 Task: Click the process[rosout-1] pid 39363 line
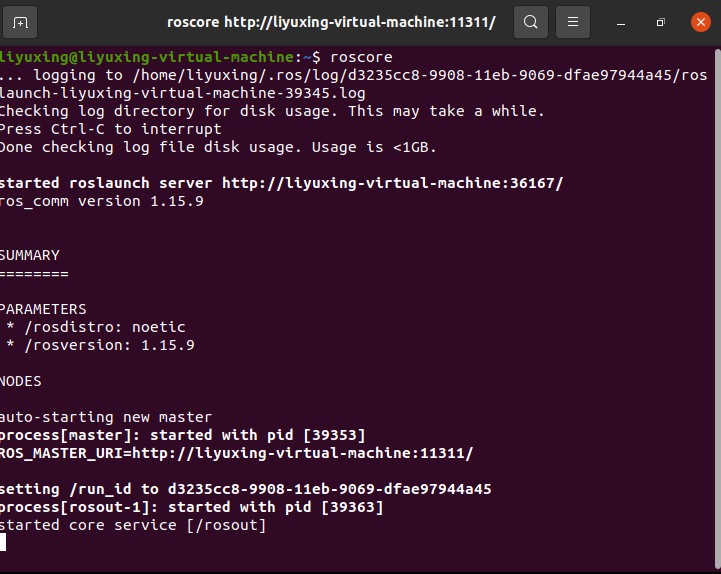coord(191,507)
